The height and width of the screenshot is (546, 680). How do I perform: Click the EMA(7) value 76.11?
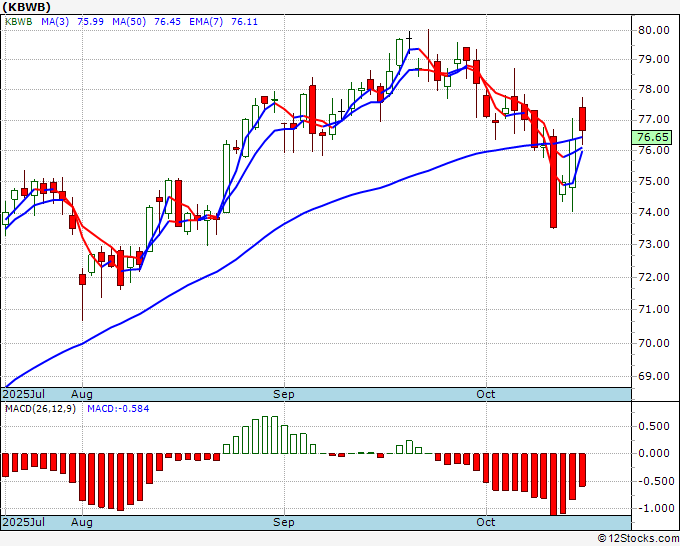244,22
